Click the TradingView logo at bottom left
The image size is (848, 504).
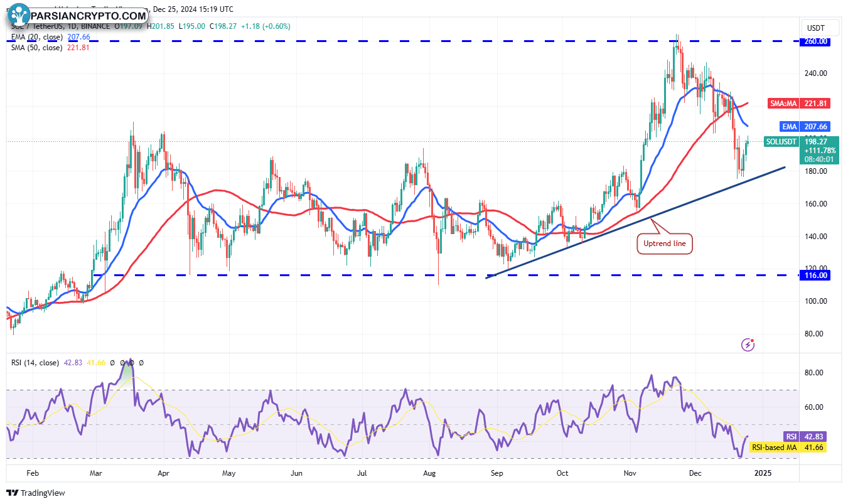tap(36, 493)
